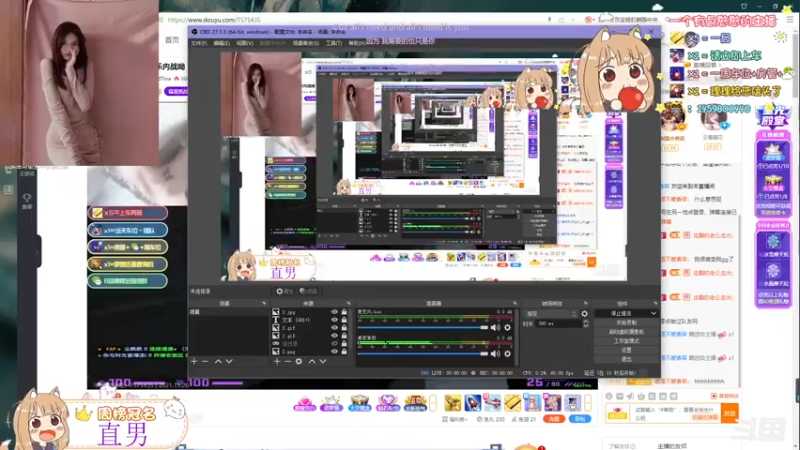
Task: Click the 属性 properties button with gear
Action: 285,291
